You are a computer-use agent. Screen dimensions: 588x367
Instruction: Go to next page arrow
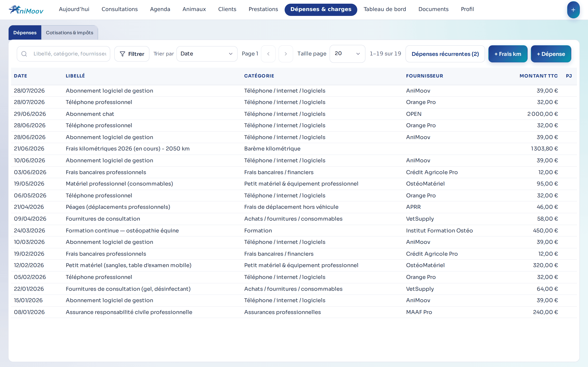click(286, 54)
